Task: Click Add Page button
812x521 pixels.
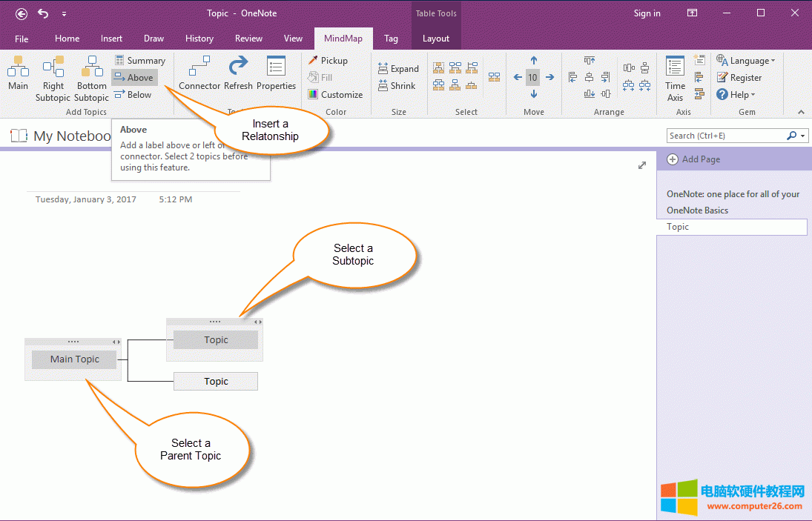Action: 693,159
